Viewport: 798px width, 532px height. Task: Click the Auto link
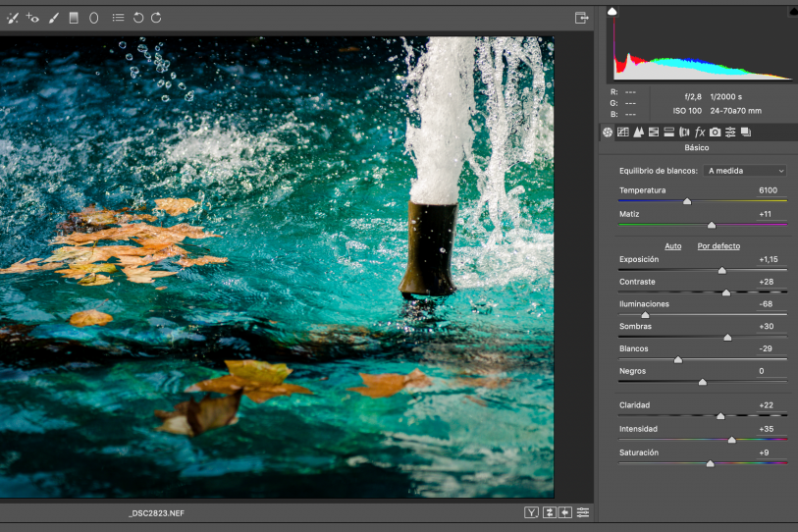(673, 245)
